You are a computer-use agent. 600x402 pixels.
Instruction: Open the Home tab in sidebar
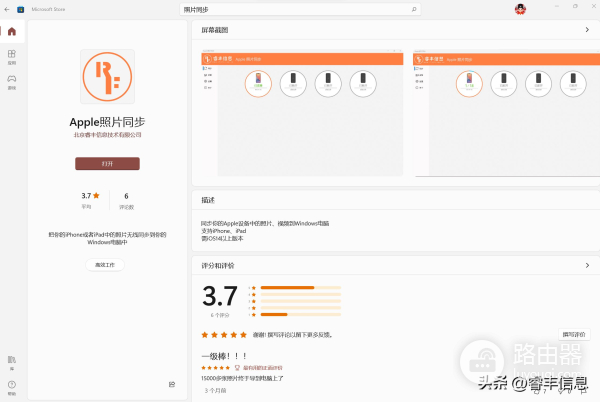coord(12,31)
